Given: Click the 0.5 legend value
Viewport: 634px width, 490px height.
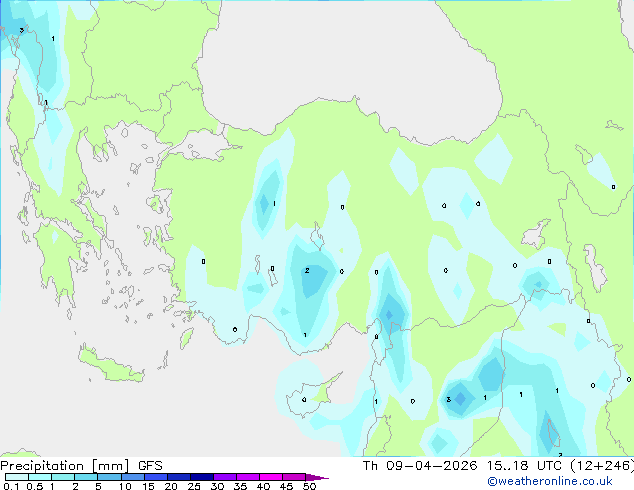Looking at the screenshot, I should point(34,486).
